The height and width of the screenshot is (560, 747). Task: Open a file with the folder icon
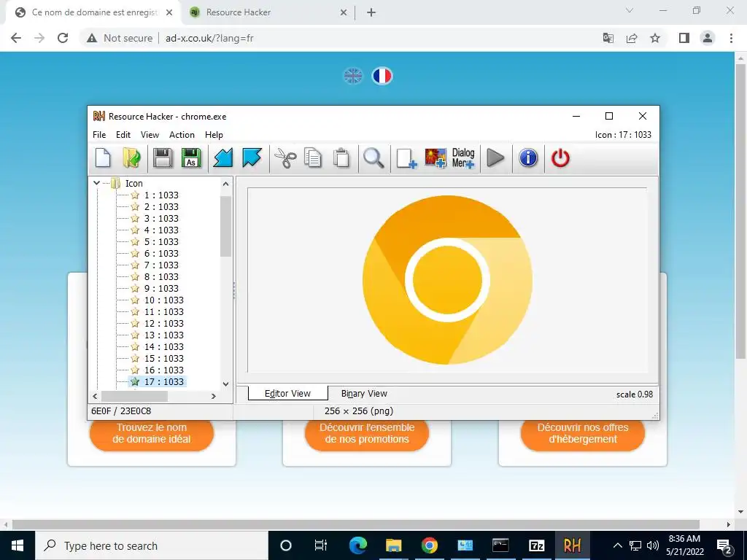pyautogui.click(x=131, y=158)
